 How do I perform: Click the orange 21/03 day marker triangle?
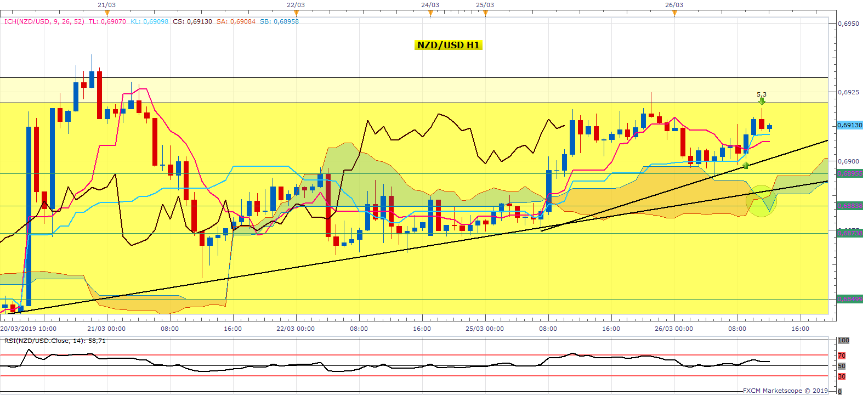(x=107, y=13)
